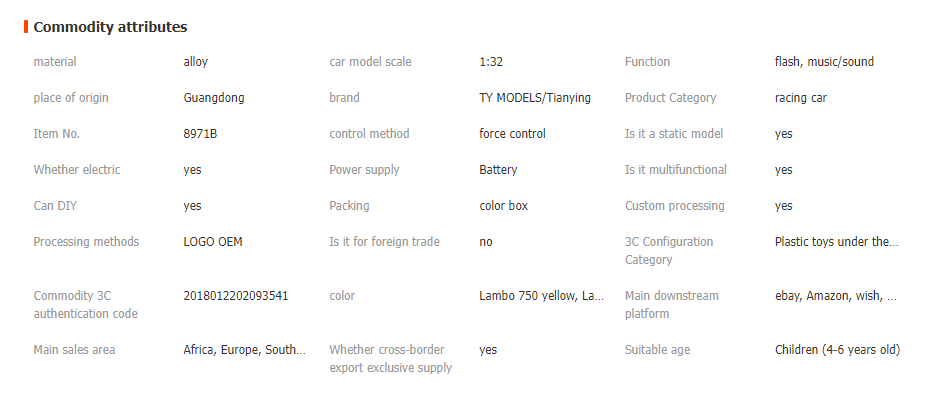
Task: Expand truncated Main sales area value
Action: (244, 350)
